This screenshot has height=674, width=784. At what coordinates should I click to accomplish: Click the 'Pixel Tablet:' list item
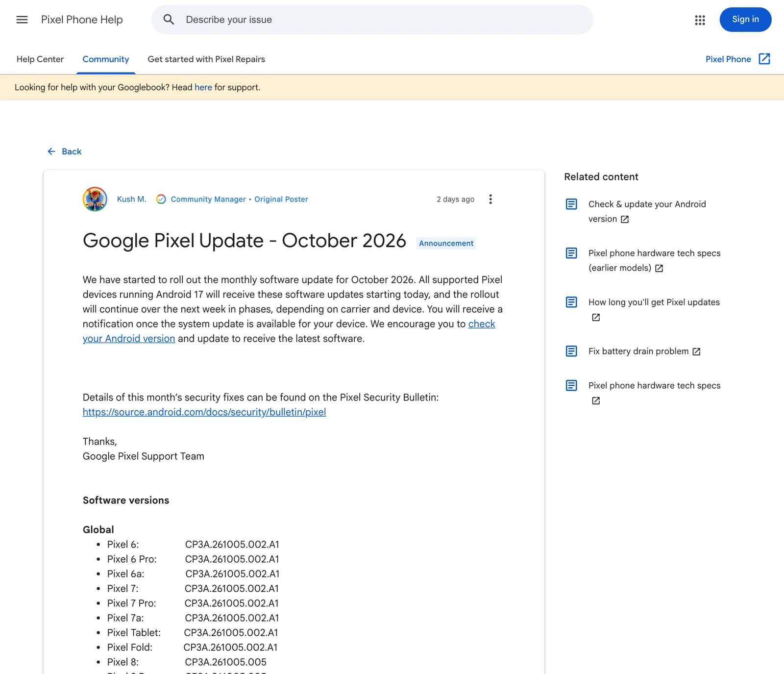[134, 633]
